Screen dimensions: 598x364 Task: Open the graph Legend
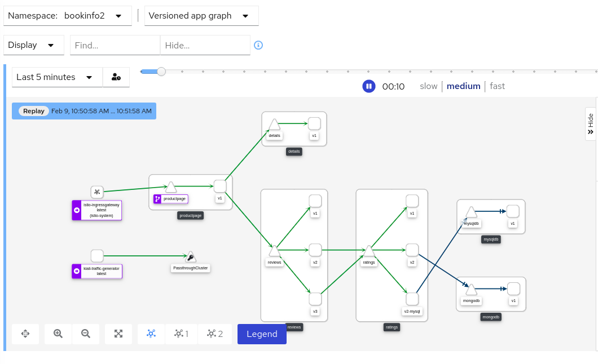click(x=262, y=334)
